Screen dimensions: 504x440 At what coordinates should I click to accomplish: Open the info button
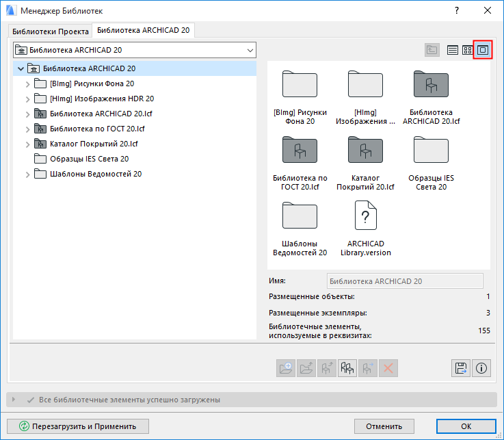pyautogui.click(x=481, y=368)
